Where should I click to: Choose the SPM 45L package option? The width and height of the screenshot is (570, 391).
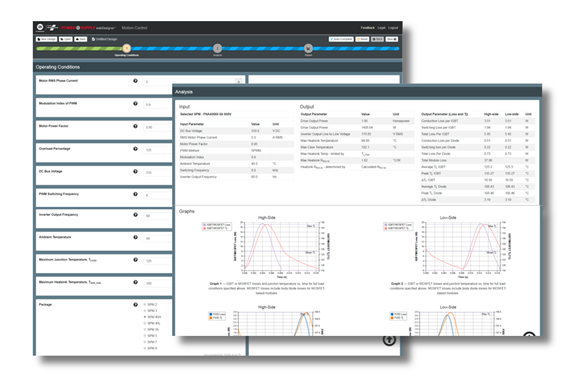pyautogui.click(x=145, y=323)
